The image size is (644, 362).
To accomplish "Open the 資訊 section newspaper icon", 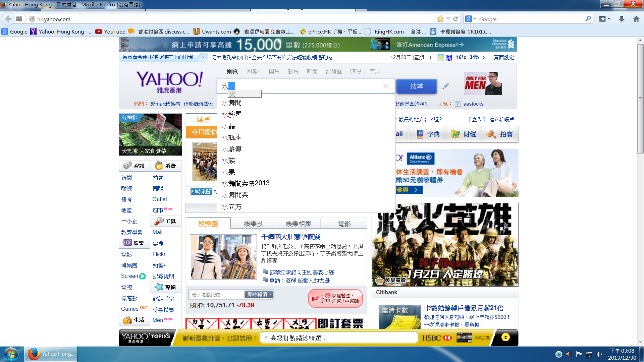I will [127, 166].
